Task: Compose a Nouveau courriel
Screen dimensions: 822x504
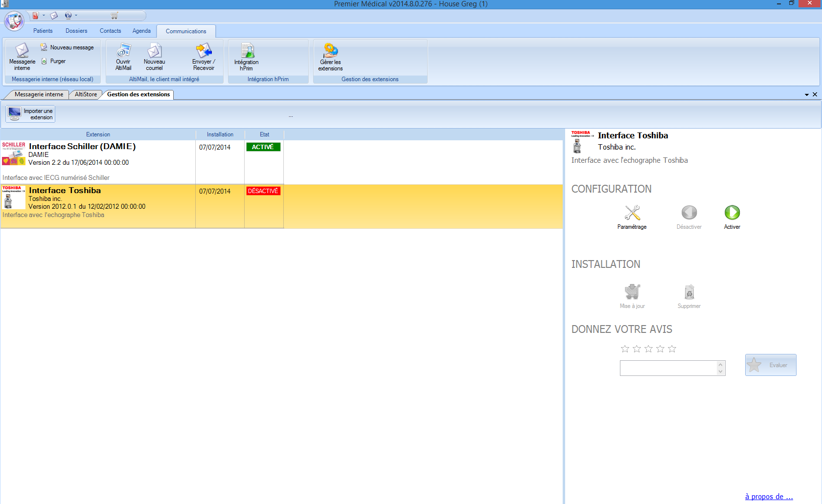Action: pos(155,57)
